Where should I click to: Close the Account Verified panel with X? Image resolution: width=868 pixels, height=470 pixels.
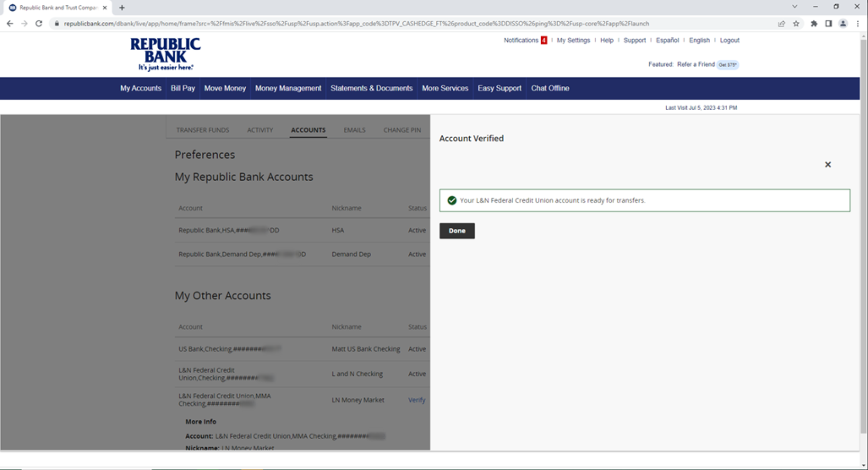point(828,165)
